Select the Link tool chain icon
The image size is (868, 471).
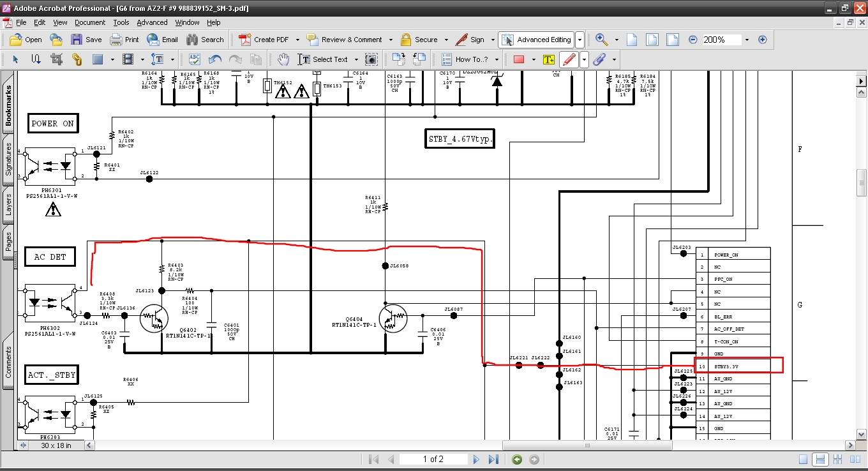[77, 59]
